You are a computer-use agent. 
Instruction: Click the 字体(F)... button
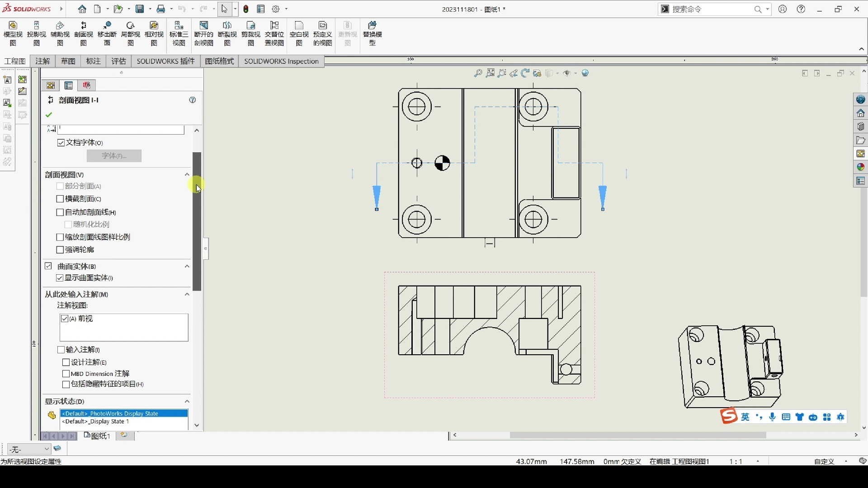(114, 156)
